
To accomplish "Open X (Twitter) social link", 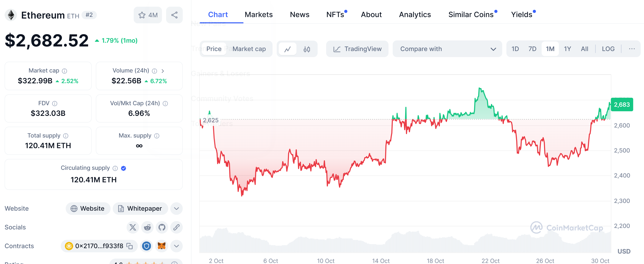I will tap(133, 227).
